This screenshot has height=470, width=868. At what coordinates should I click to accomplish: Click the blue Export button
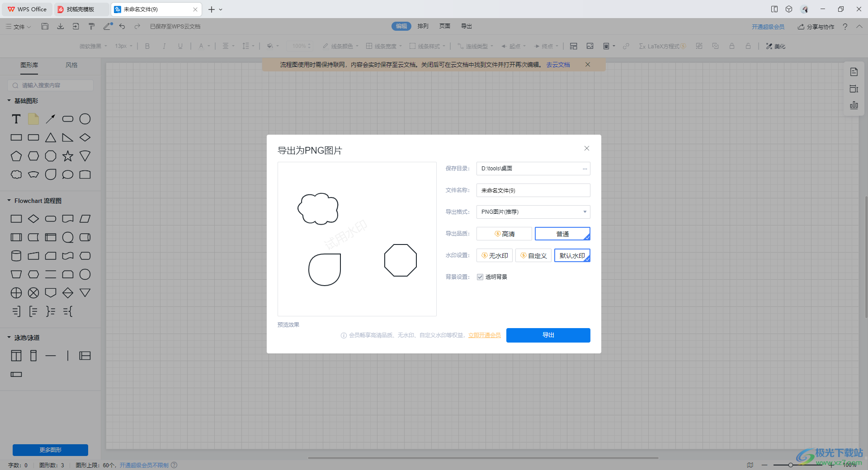(548, 335)
